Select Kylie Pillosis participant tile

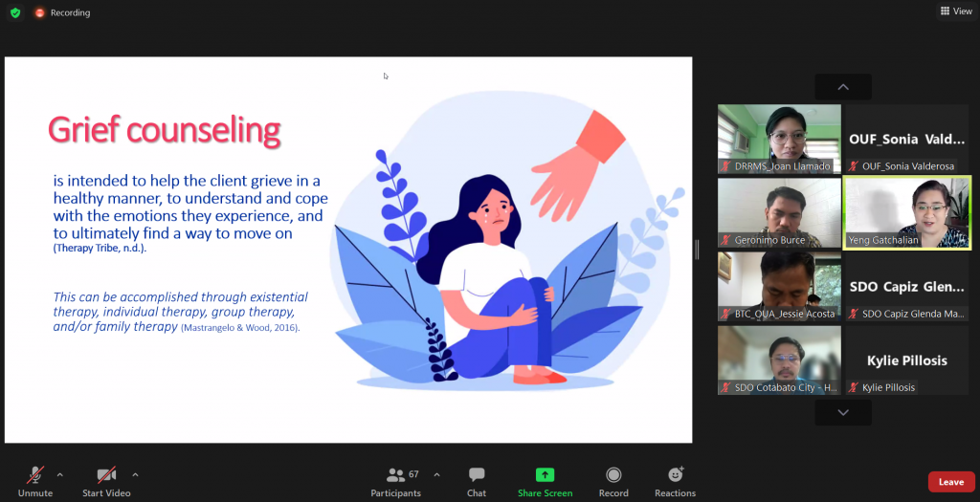pyautogui.click(x=907, y=360)
